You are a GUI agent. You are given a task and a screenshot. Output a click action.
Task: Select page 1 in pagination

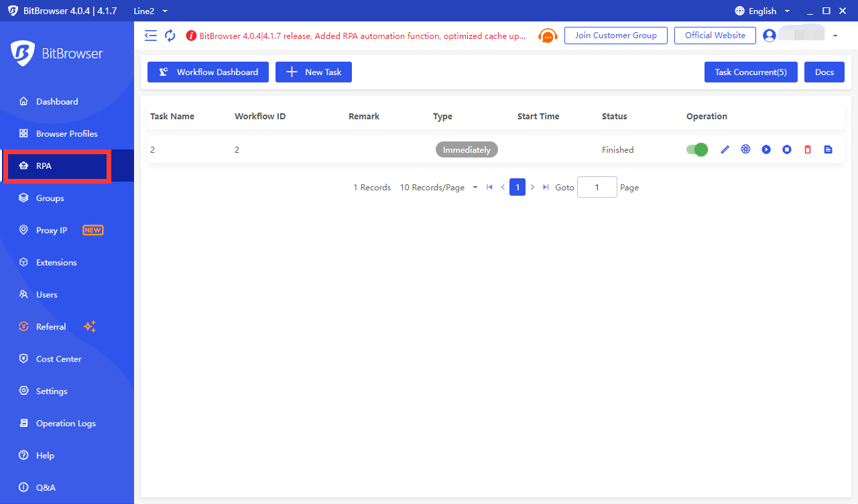(x=517, y=188)
